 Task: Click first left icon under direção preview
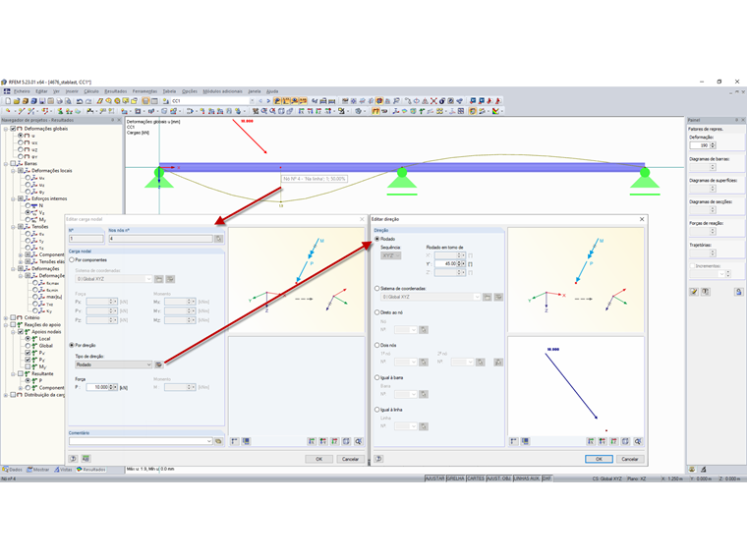[x=513, y=441]
